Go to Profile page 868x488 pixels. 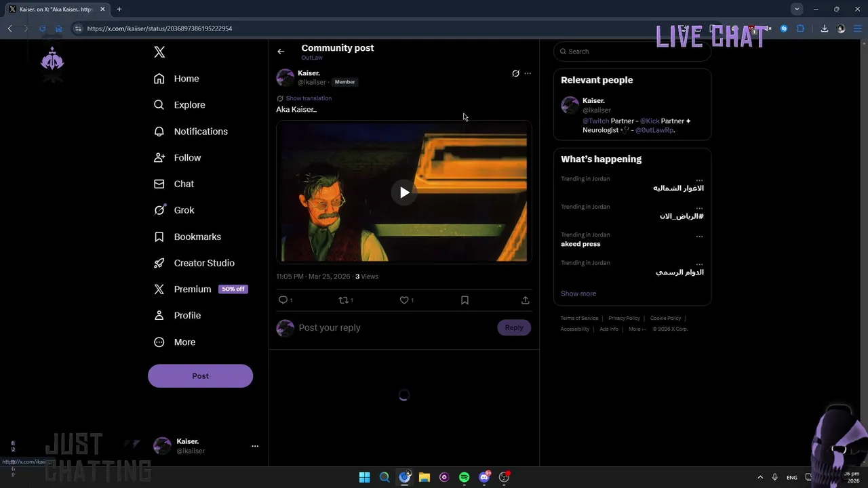click(x=177, y=315)
